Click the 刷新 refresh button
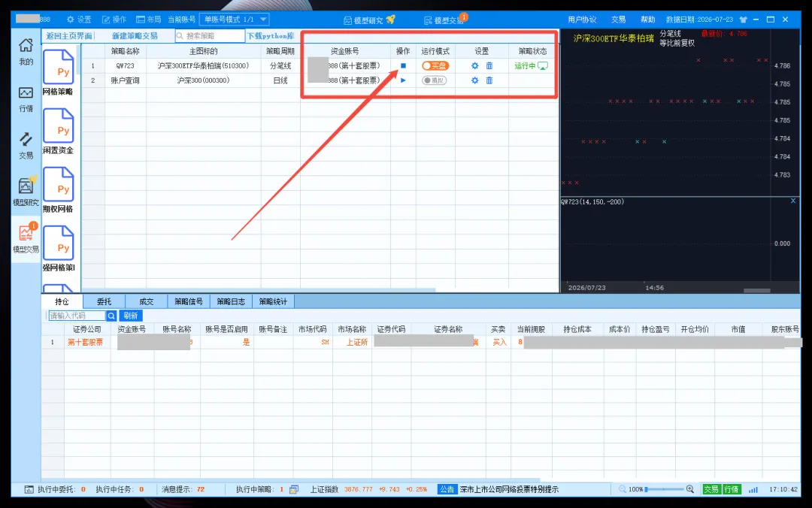The height and width of the screenshot is (508, 812). point(131,316)
